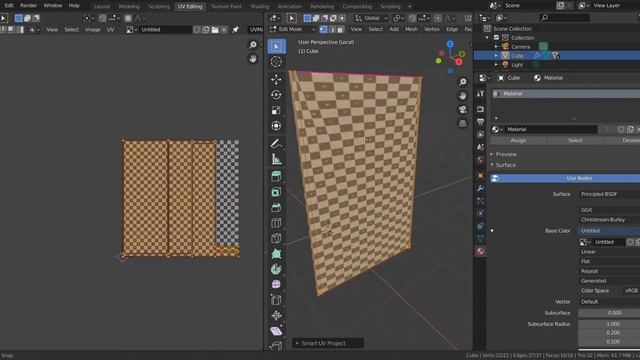Open the Tool properties tab

(480, 93)
